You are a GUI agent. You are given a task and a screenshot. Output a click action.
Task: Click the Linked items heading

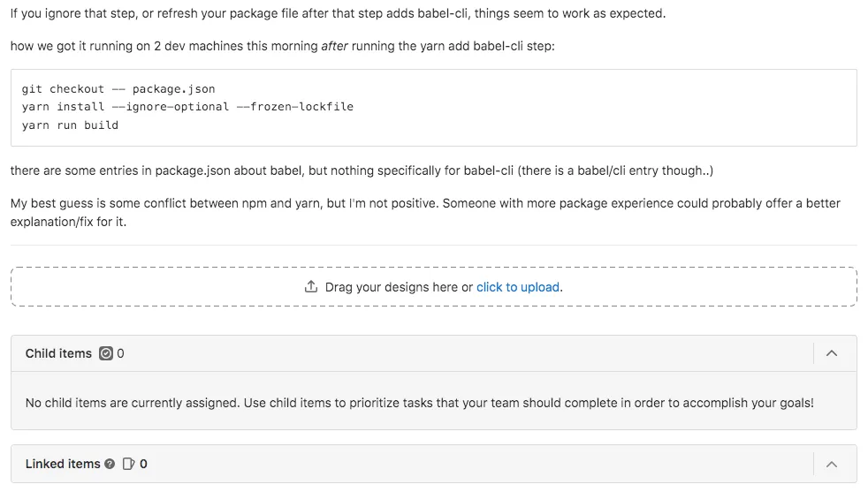63,464
